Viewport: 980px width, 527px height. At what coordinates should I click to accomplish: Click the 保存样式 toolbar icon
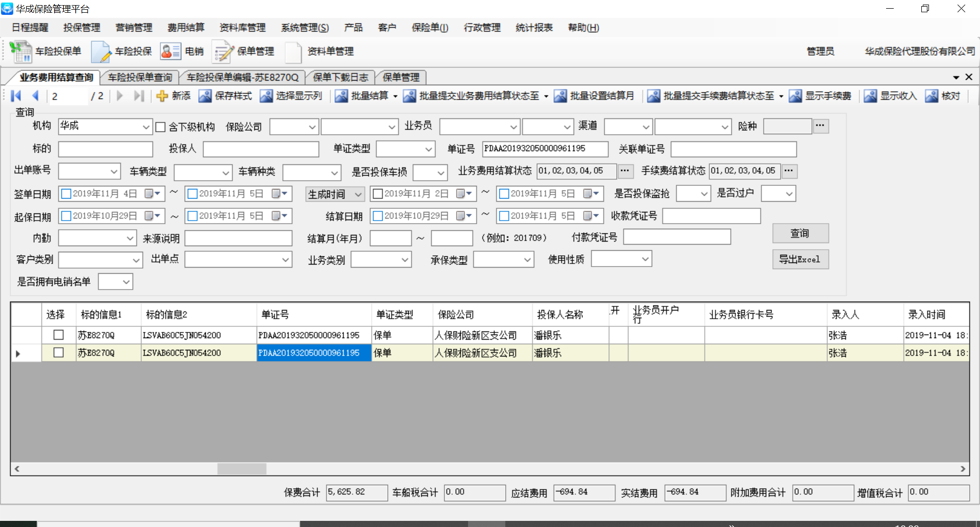click(x=205, y=96)
